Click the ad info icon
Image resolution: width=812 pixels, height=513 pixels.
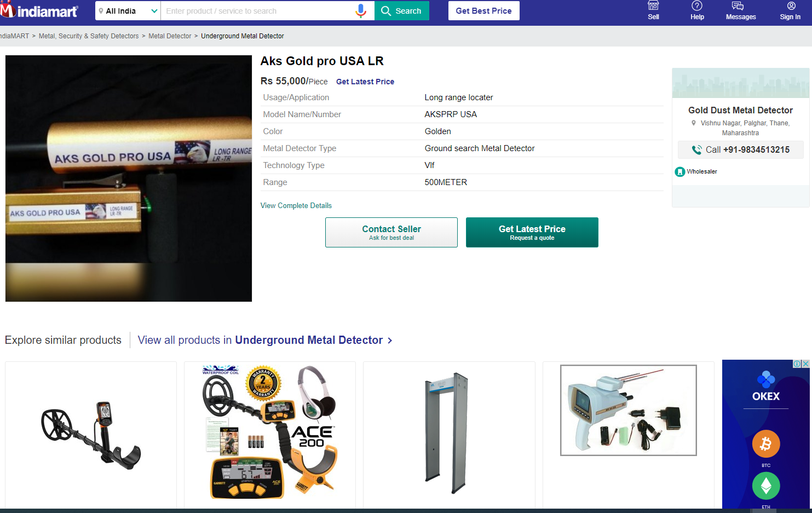coord(798,364)
